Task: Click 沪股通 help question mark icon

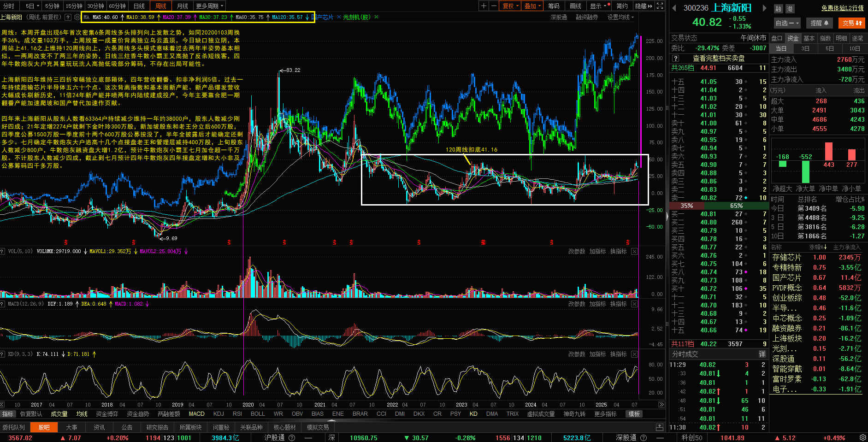Action: coord(292,438)
